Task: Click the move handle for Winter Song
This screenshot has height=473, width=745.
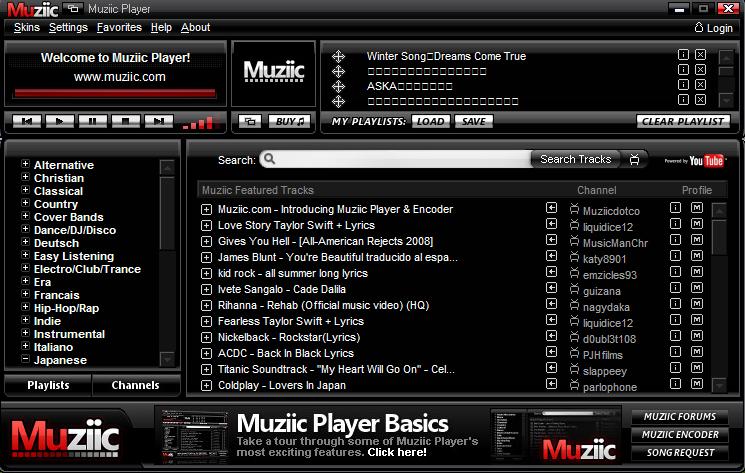Action: 338,57
